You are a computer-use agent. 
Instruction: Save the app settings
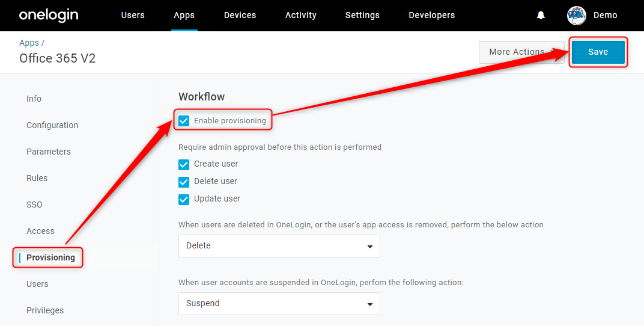(598, 52)
